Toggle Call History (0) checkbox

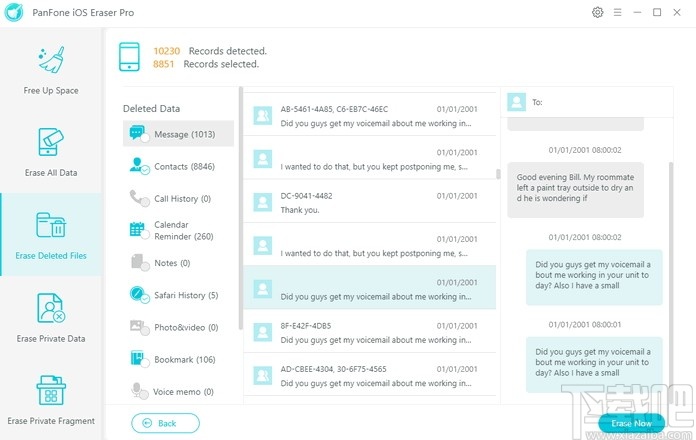pyautogui.click(x=145, y=202)
